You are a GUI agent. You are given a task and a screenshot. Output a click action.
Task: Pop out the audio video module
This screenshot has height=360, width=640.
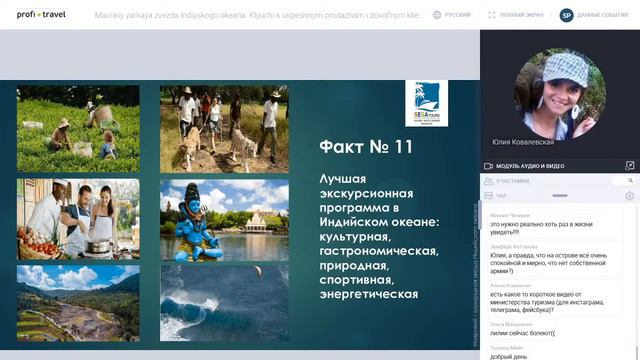coord(629,165)
